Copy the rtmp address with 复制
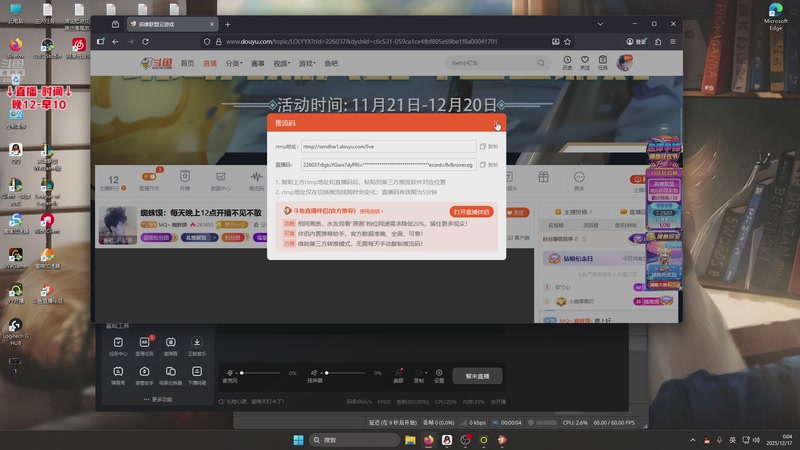The image size is (800, 450). pyautogui.click(x=489, y=146)
